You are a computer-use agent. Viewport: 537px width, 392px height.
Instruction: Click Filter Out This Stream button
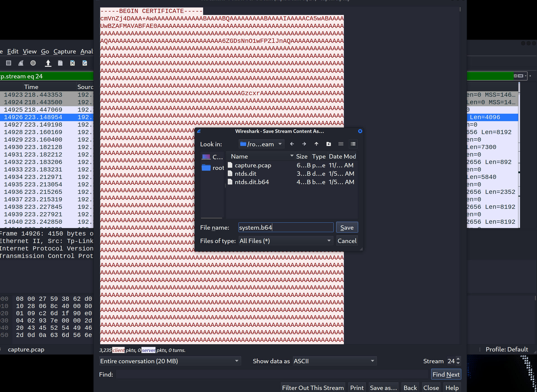click(x=313, y=387)
